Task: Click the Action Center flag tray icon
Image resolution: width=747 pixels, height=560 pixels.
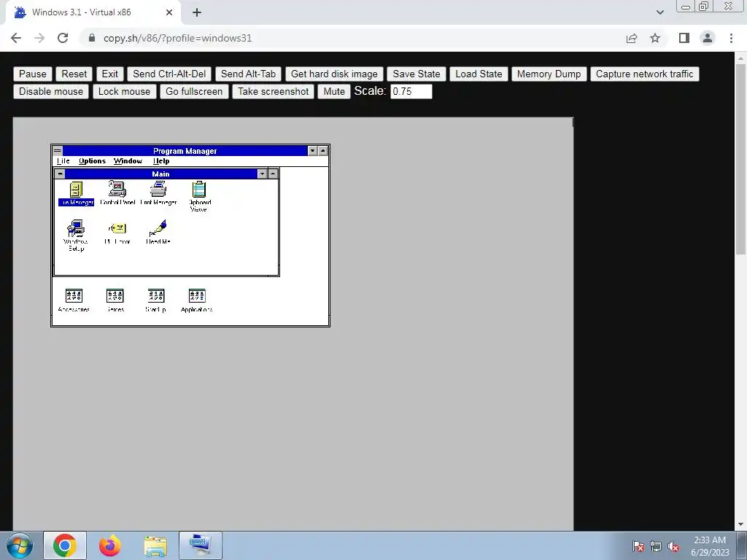Action: coord(638,546)
